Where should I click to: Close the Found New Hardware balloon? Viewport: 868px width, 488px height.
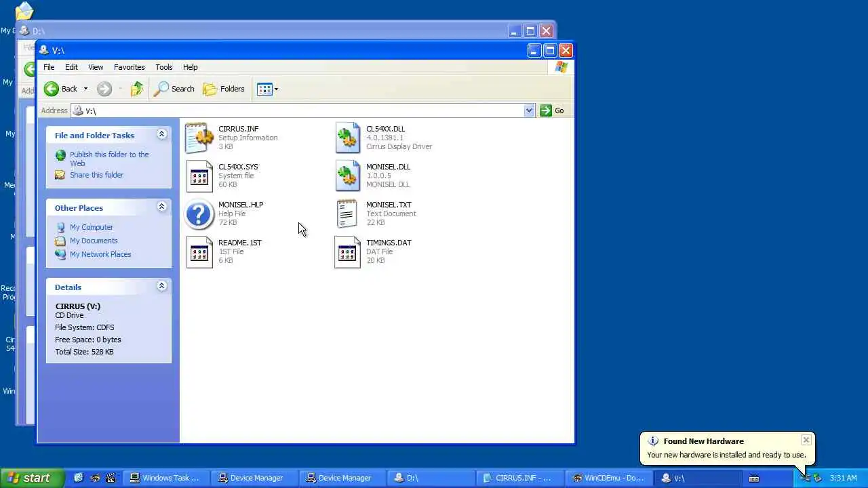[x=806, y=441]
